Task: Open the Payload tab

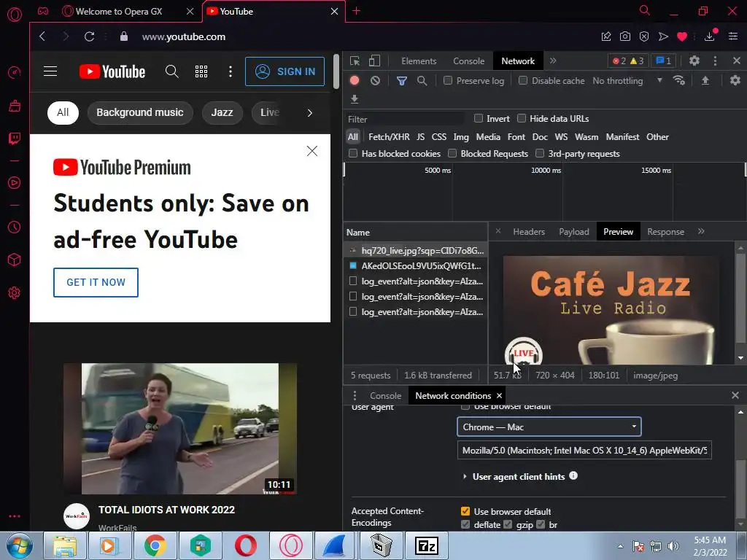Action: (x=574, y=232)
